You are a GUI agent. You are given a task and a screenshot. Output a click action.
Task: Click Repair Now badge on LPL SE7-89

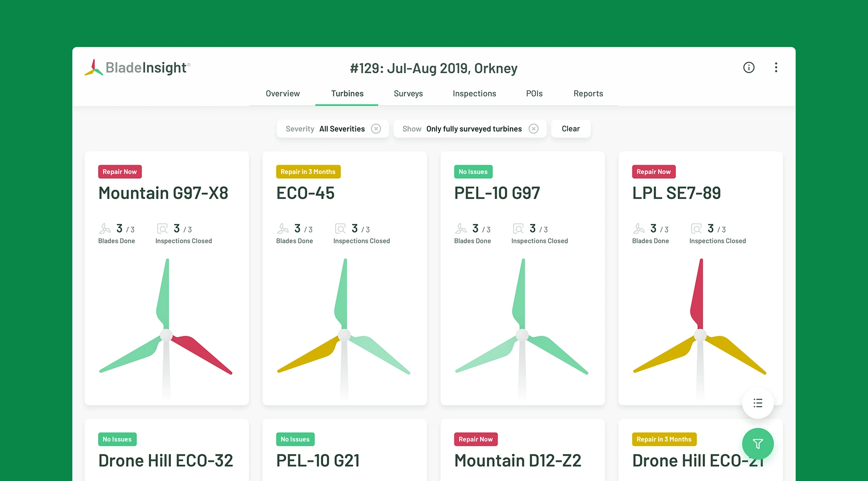click(x=654, y=172)
